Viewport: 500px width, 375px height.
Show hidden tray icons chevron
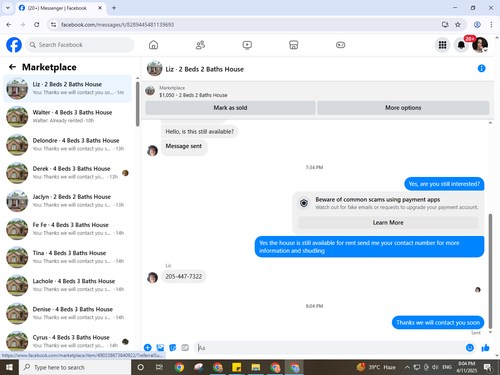(407, 367)
